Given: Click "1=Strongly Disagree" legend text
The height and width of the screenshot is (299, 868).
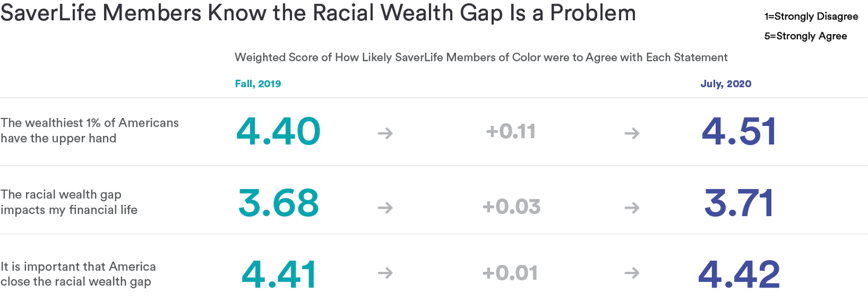Looking at the screenshot, I should [811, 17].
